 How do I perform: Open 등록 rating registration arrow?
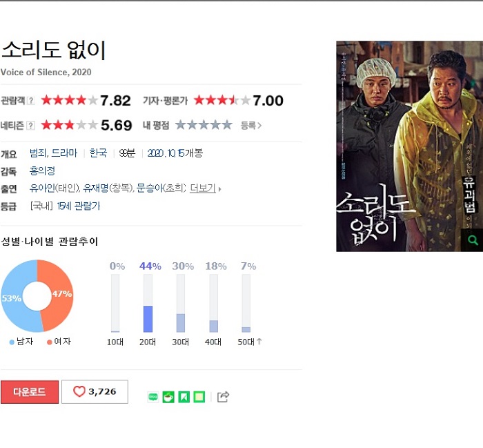tap(251, 126)
